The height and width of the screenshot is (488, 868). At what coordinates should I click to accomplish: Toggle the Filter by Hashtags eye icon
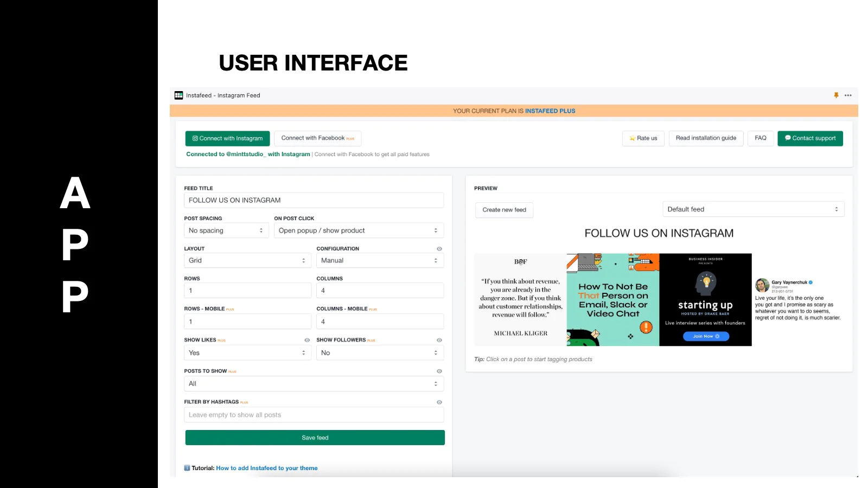(439, 402)
